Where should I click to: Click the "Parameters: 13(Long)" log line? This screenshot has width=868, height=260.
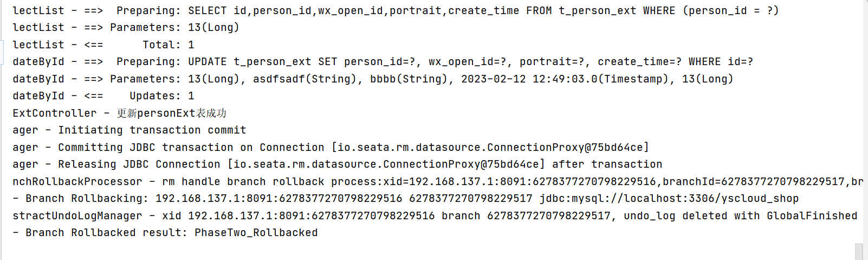point(174,28)
